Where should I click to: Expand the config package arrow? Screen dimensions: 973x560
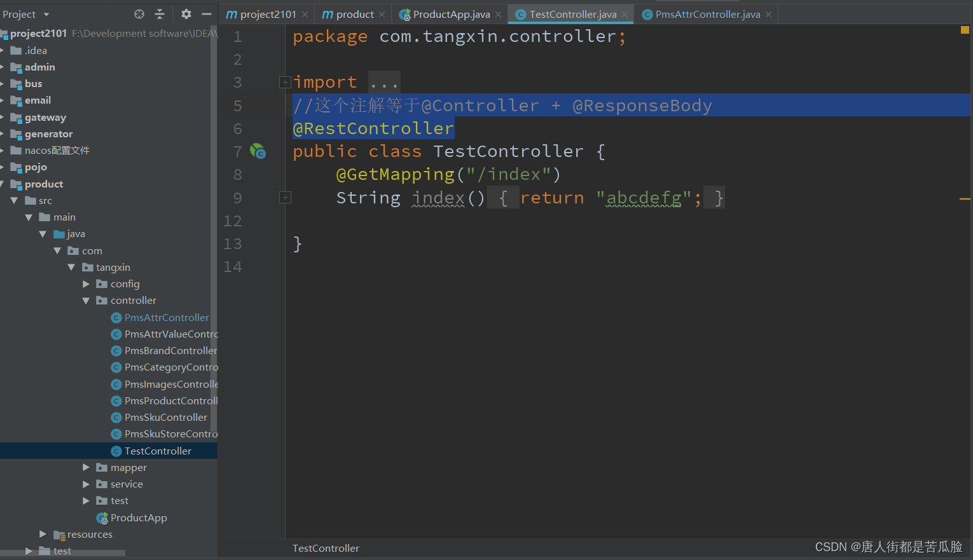tap(86, 284)
